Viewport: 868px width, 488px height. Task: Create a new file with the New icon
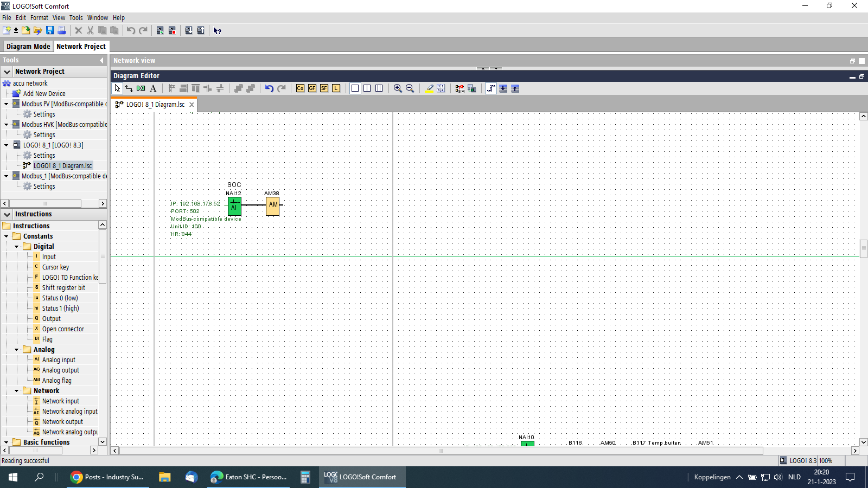(x=7, y=30)
